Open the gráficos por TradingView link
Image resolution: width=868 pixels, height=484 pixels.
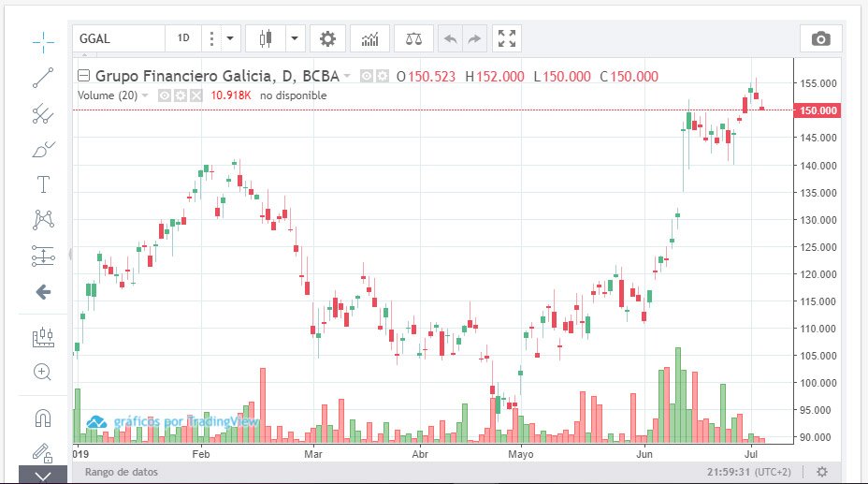point(175,422)
